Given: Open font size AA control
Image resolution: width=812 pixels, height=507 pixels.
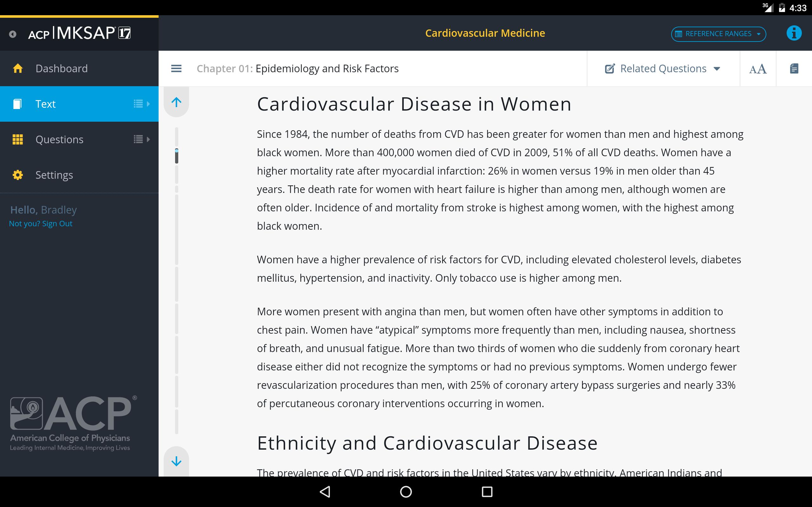Looking at the screenshot, I should pyautogui.click(x=758, y=69).
